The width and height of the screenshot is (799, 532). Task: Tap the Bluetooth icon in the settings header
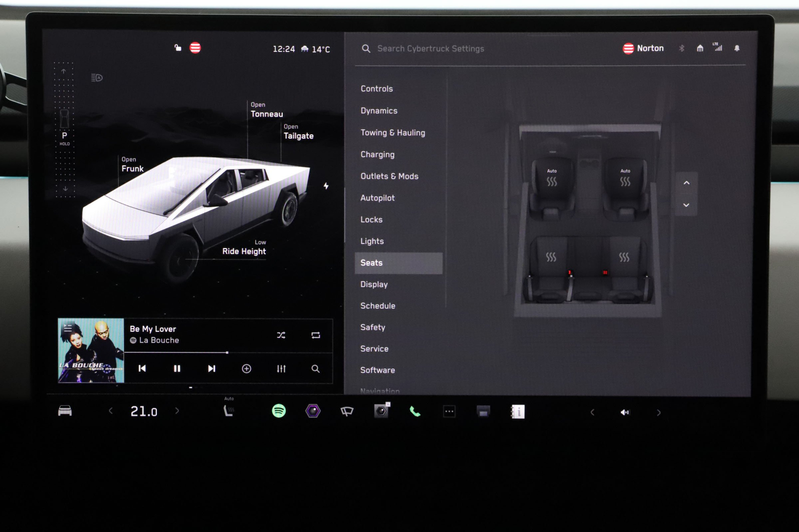(682, 48)
